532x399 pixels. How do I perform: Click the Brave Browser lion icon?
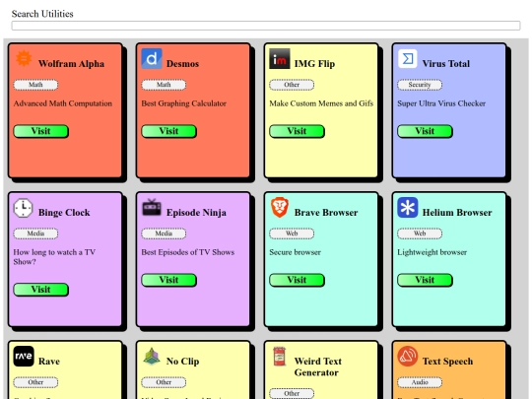click(x=279, y=207)
